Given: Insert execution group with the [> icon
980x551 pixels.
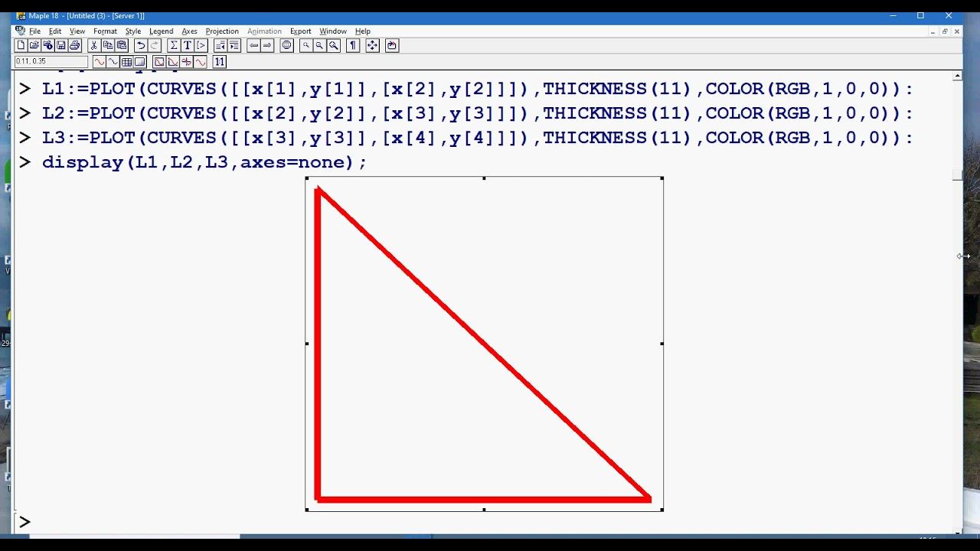Looking at the screenshot, I should click(x=201, y=45).
